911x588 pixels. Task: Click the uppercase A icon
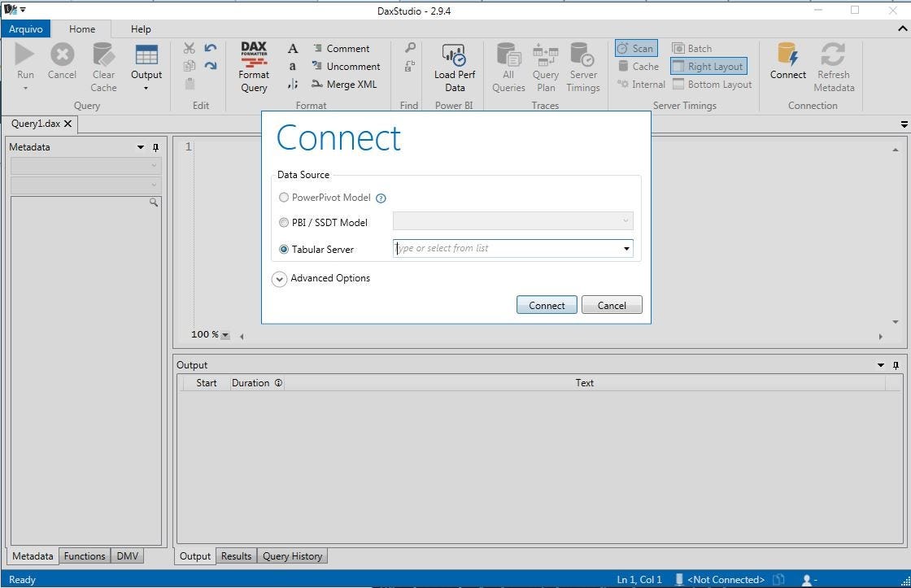tap(293, 48)
